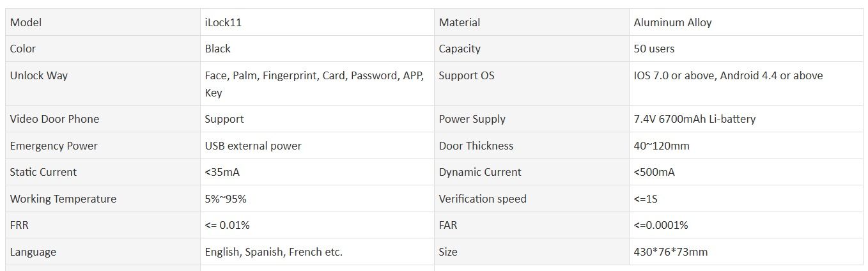Viewport: 868px width, 271px height.
Task: Click the USB external power value
Action: [x=253, y=146]
